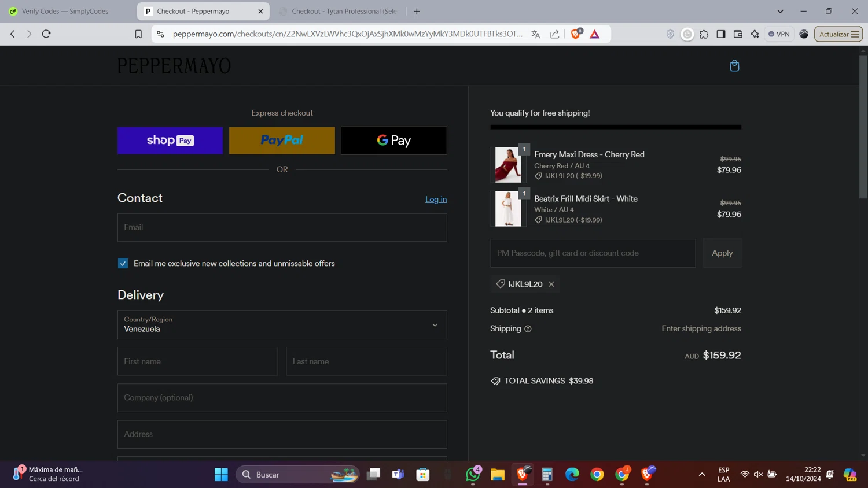The image size is (868, 488).
Task: Open the weather widget Máxima de mañana
Action: point(47,475)
